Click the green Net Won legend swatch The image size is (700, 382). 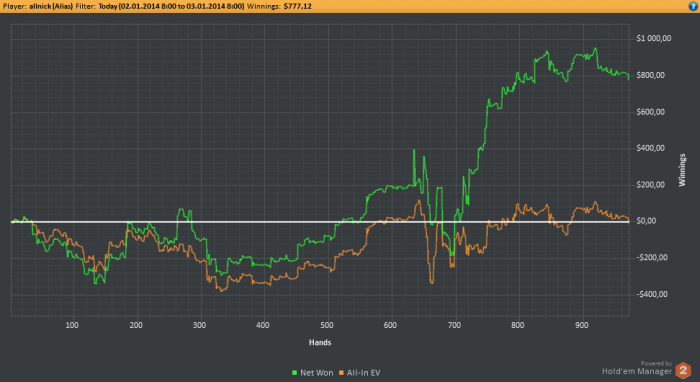coord(294,373)
